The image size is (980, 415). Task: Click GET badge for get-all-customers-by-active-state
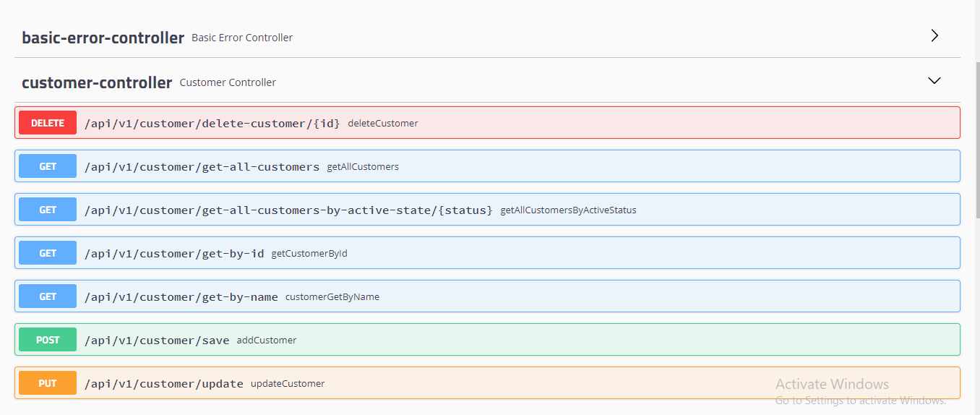[48, 210]
